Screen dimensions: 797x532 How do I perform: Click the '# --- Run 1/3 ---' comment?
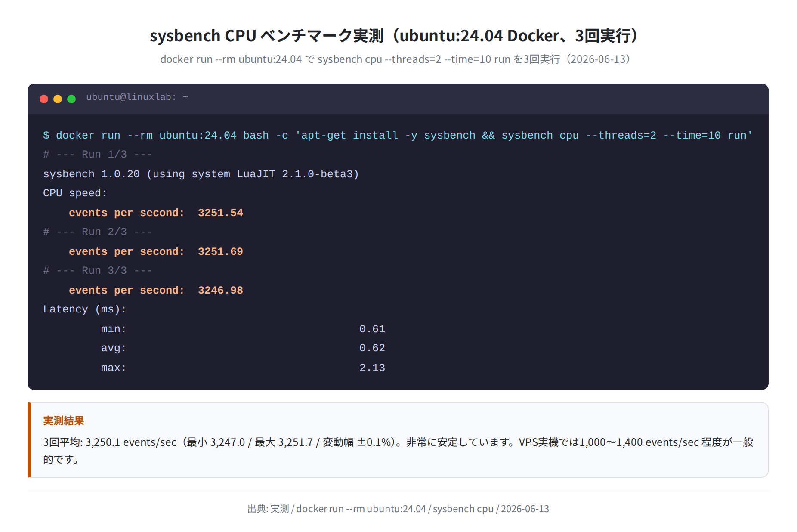coord(98,155)
